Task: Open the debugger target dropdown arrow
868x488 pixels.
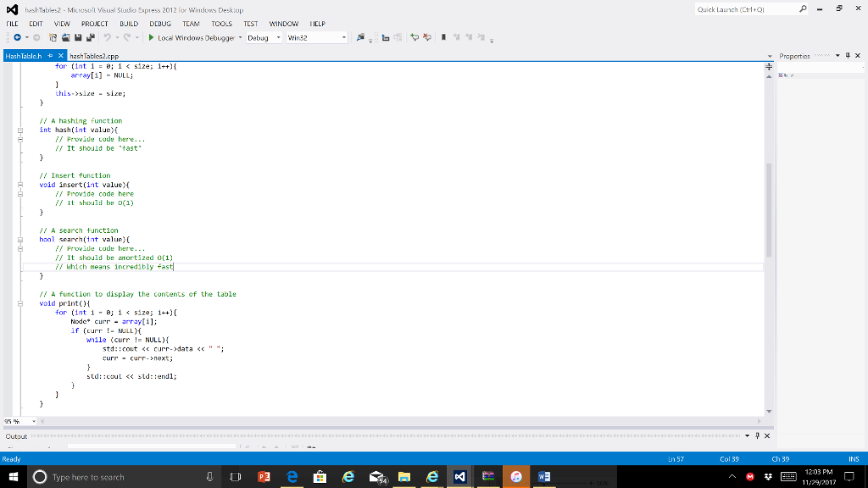Action: coord(240,37)
